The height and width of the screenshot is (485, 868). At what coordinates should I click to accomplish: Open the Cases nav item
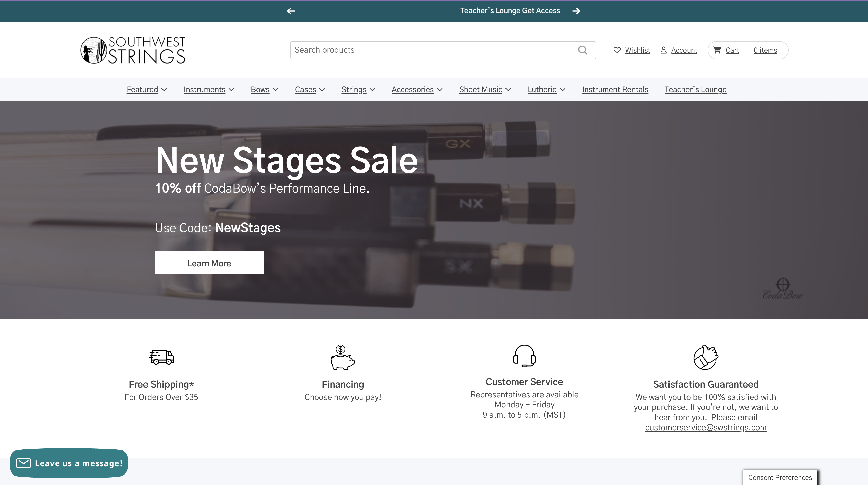305,90
